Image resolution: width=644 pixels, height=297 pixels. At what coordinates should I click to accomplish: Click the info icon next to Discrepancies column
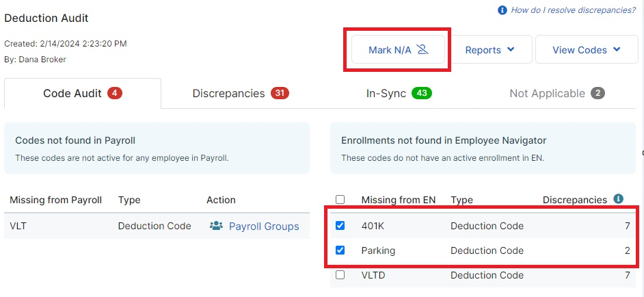coord(618,199)
